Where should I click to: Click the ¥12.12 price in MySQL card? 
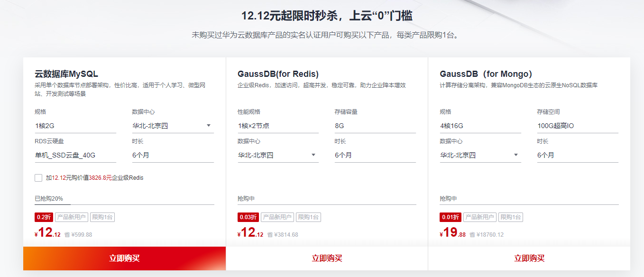tap(47, 233)
